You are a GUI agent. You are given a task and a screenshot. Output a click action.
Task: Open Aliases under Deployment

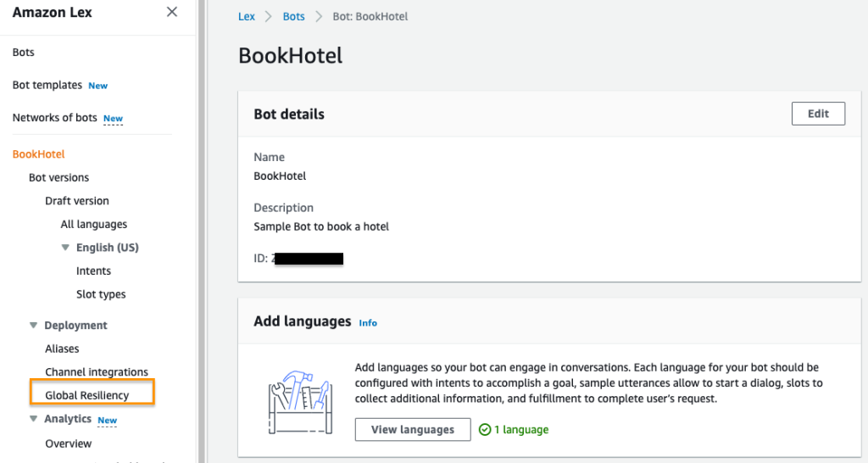[62, 349]
